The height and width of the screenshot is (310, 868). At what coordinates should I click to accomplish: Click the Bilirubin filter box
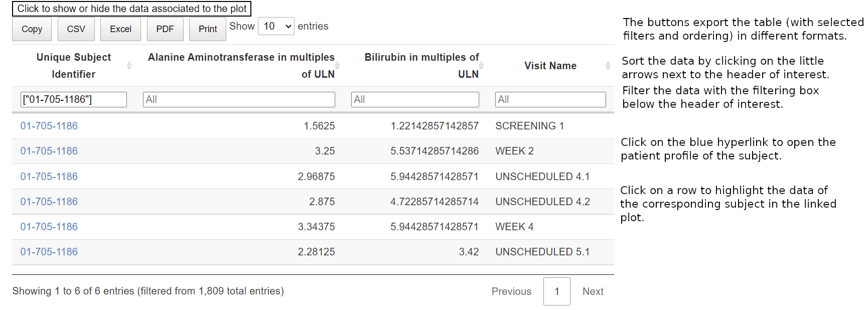[x=415, y=99]
